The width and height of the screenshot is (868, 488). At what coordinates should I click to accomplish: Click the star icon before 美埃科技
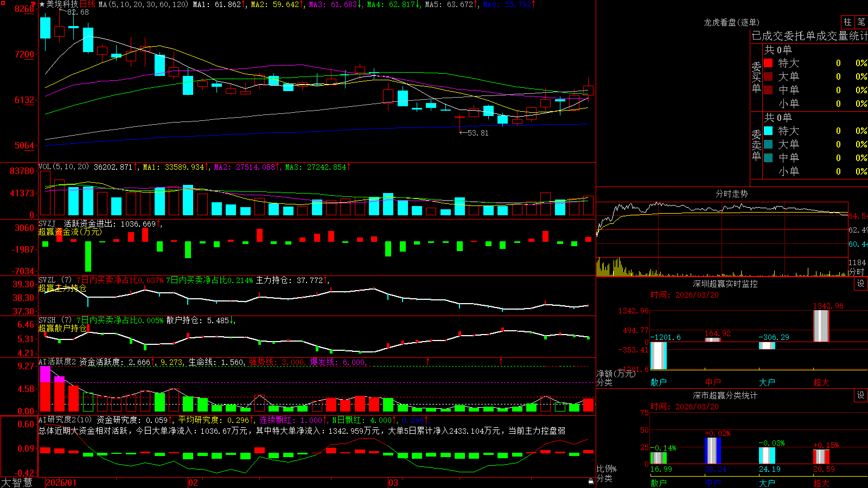(42, 4)
